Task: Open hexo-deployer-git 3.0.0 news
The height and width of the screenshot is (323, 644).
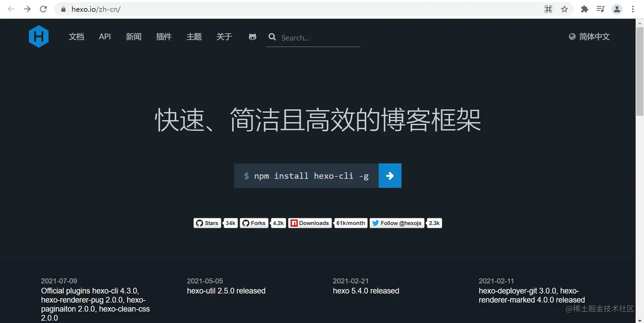Action: point(532,295)
